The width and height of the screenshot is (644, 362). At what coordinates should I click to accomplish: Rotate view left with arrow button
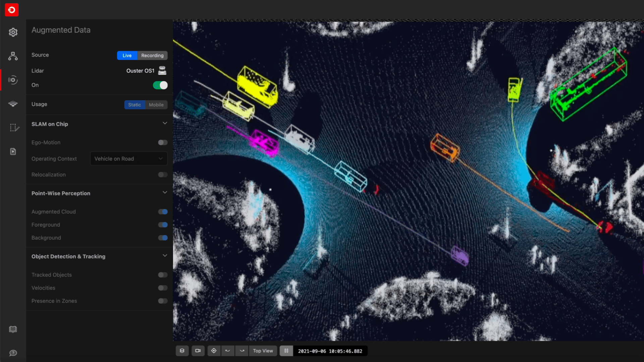[x=228, y=351]
